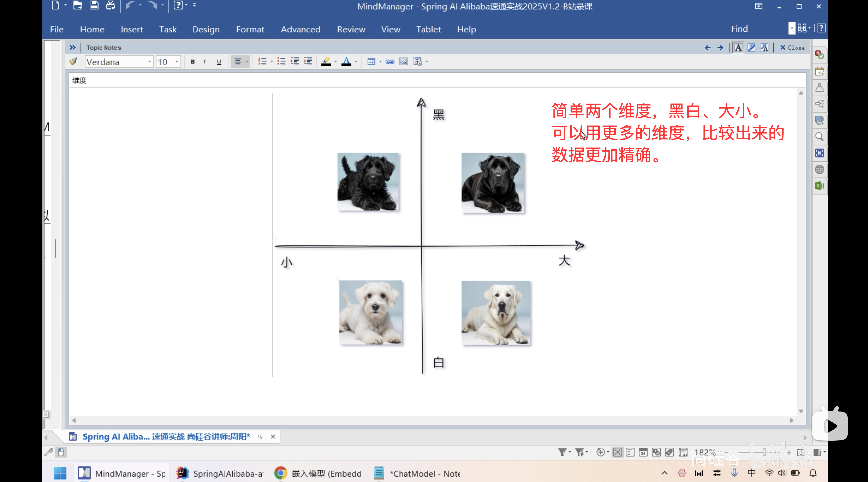Expand the font color dropdown arrow
The image size is (868, 482).
coord(356,62)
